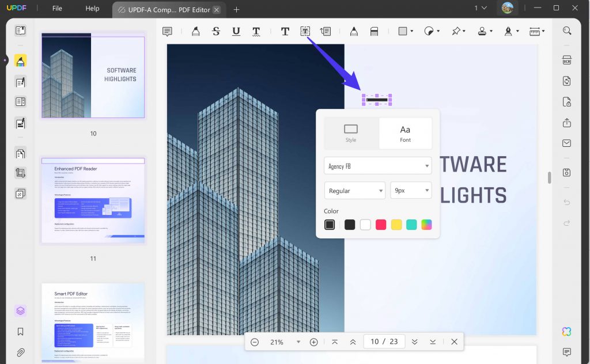This screenshot has height=364, width=590.
Task: Switch to the Font tab in the popup
Action: tap(405, 133)
